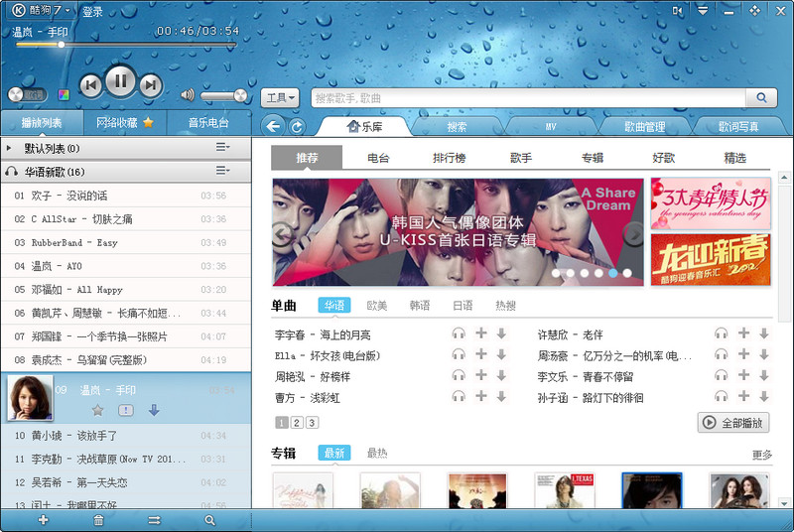Viewport: 794px width, 532px height.
Task: Open the 网络收藏 tab
Action: coord(125,122)
